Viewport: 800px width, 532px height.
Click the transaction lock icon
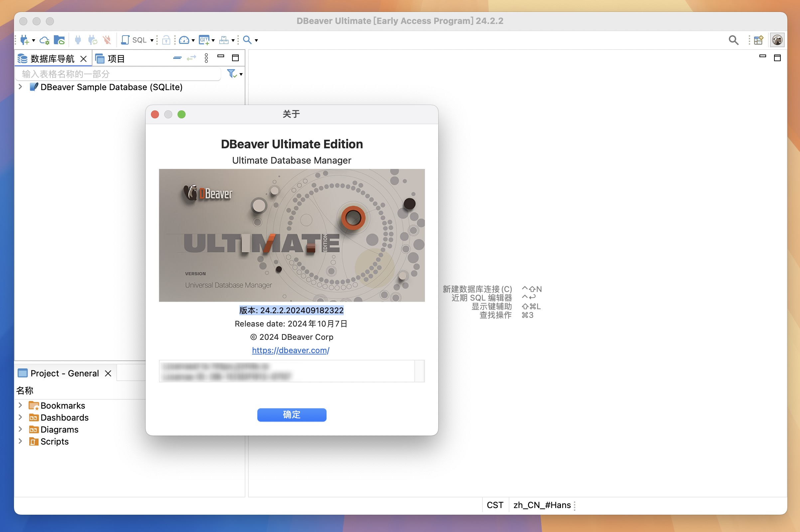click(166, 40)
